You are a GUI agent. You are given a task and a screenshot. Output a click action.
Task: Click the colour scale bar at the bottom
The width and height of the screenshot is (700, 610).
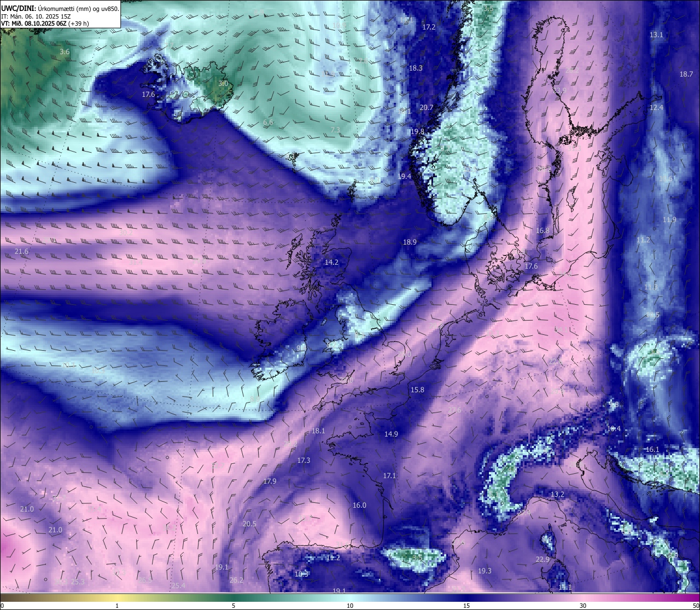click(x=350, y=597)
